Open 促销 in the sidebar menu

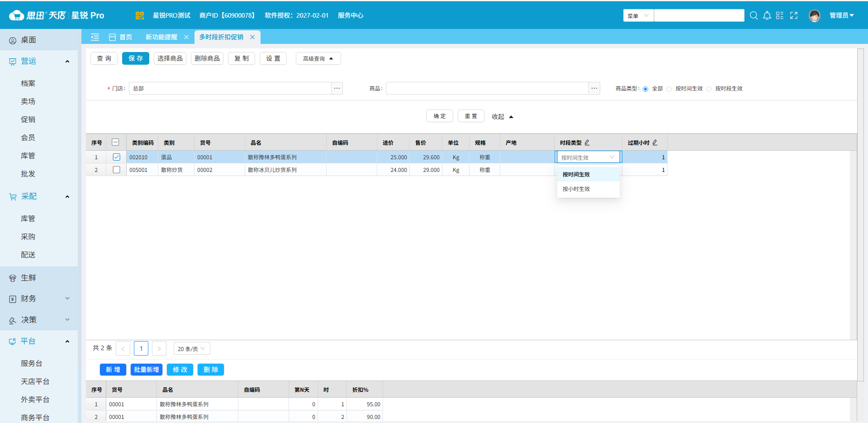coord(28,119)
